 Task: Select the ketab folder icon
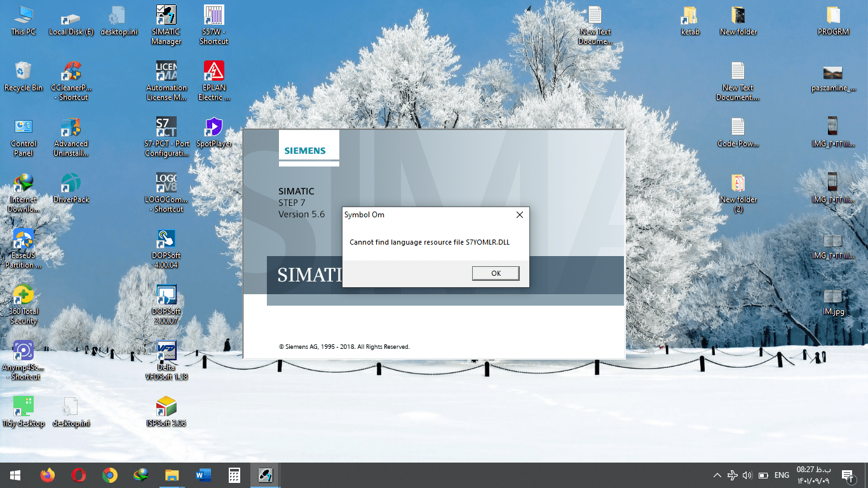tap(690, 20)
